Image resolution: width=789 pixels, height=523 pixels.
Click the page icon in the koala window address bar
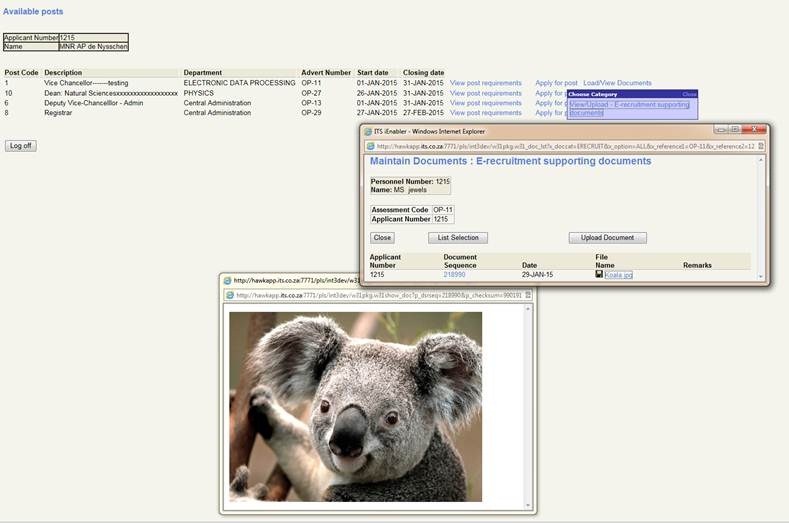click(x=228, y=295)
